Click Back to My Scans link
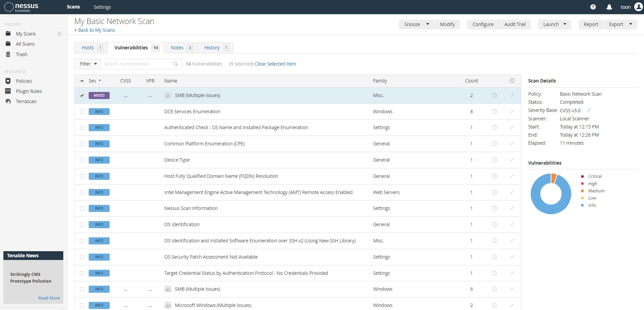The width and height of the screenshot is (644, 310). coord(96,30)
